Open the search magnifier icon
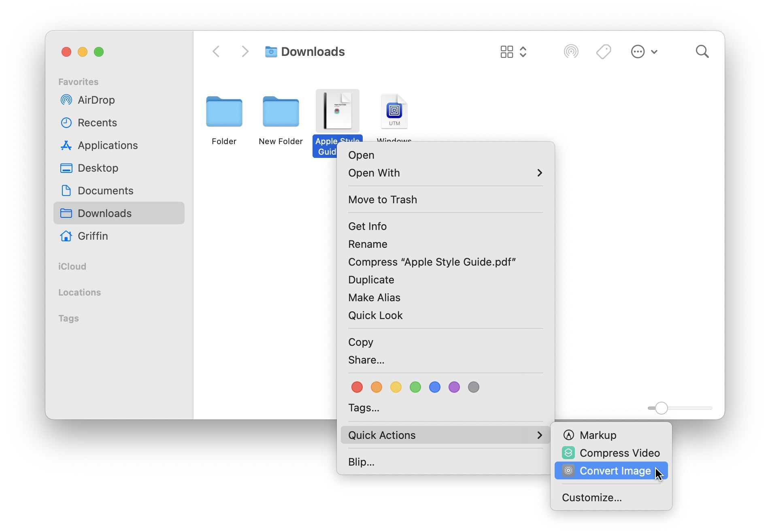 [x=702, y=52]
